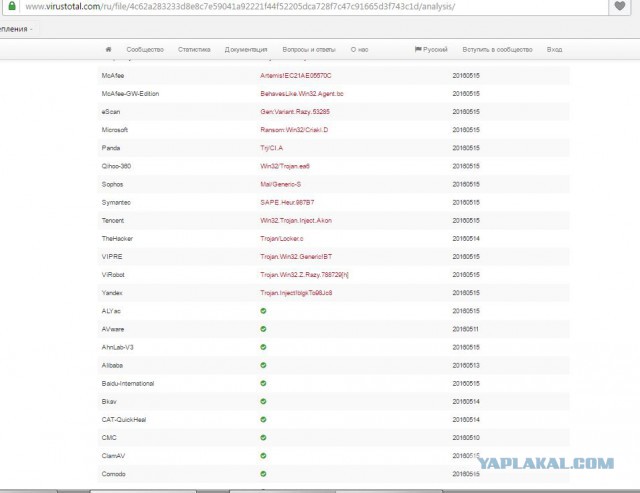Click green check icon in Comodo row

(263, 474)
